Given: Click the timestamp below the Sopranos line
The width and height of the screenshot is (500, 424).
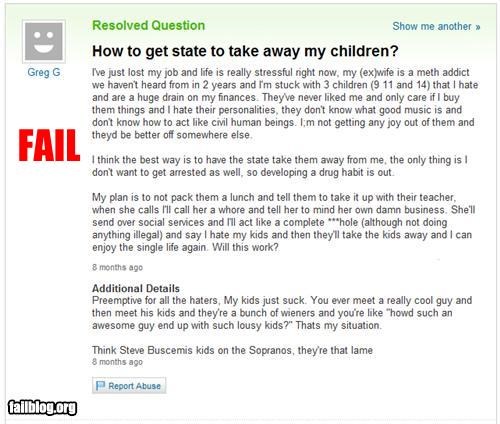Looking at the screenshot, I should (x=117, y=362).
